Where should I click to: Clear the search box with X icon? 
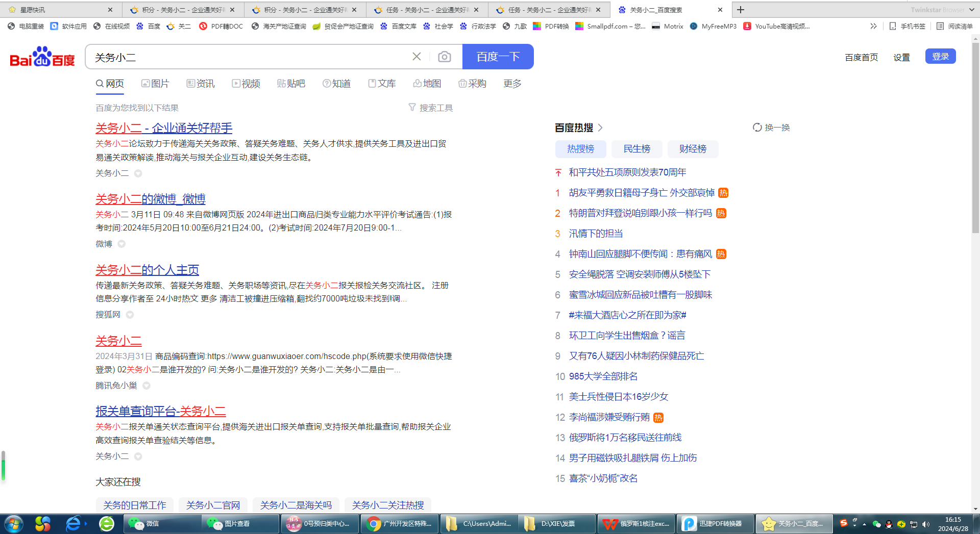[416, 57]
